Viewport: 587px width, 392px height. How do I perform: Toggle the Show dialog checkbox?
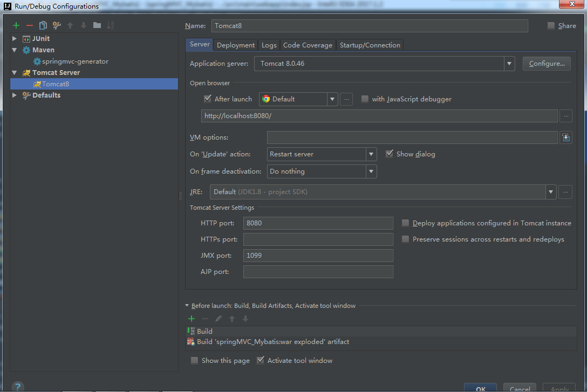click(x=390, y=154)
